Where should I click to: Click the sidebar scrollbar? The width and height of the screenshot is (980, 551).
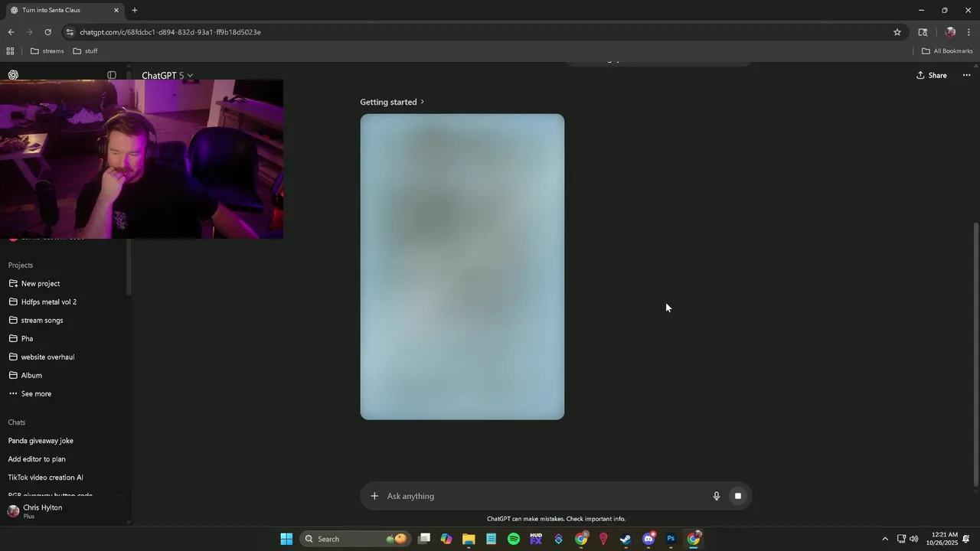click(129, 266)
